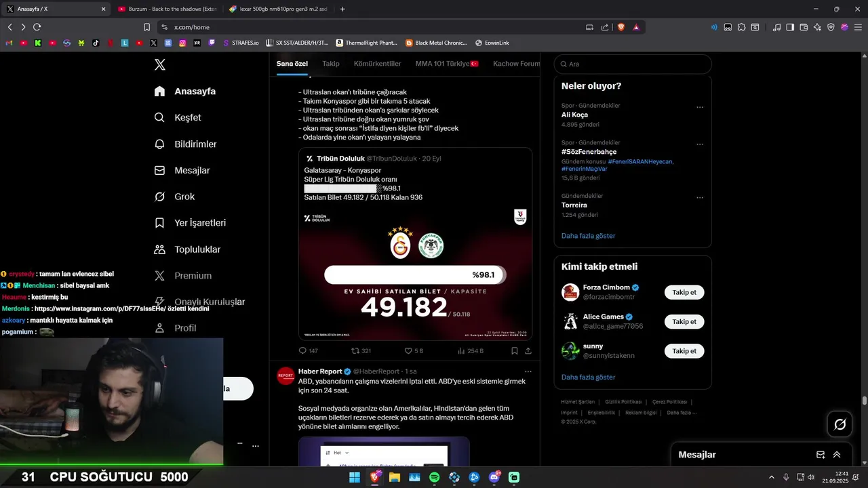The image size is (868, 488).
Task: Open the floating Grok button
Action: pos(840,424)
